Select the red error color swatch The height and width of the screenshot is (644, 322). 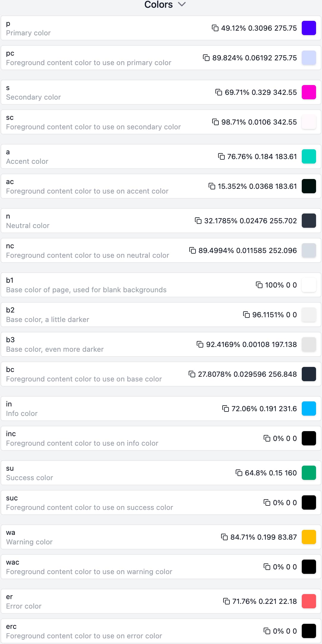(x=309, y=601)
